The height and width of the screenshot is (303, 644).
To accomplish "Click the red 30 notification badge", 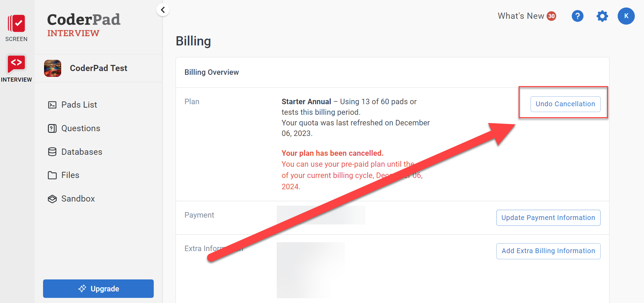I will click(x=551, y=16).
